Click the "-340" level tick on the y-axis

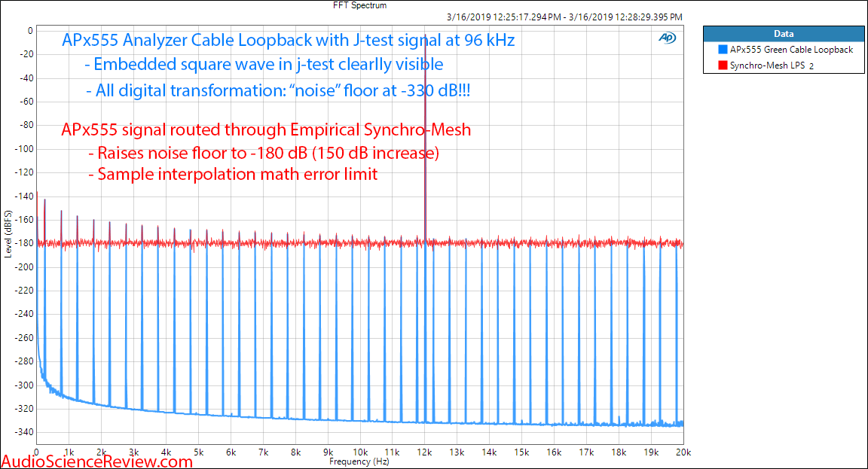[x=24, y=432]
